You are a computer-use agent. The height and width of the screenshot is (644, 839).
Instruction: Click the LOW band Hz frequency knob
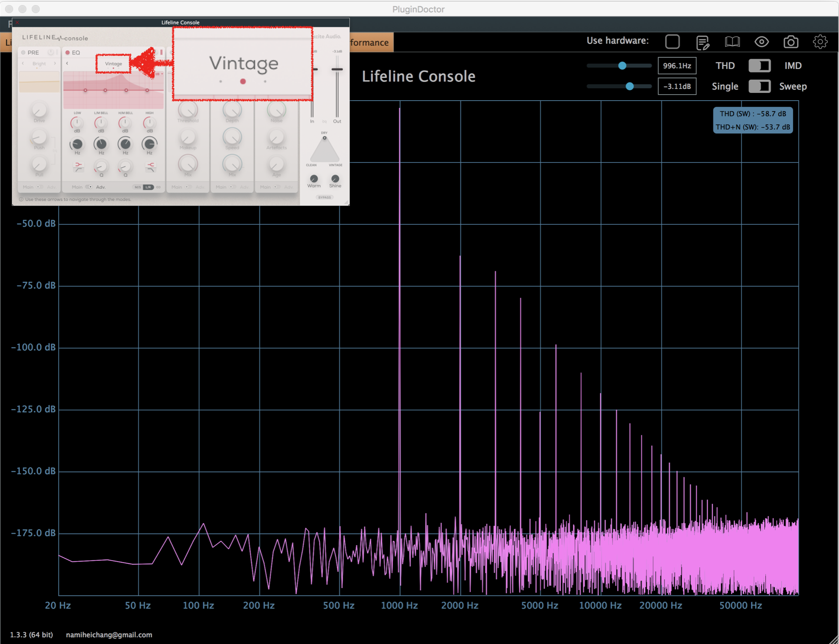point(77,144)
